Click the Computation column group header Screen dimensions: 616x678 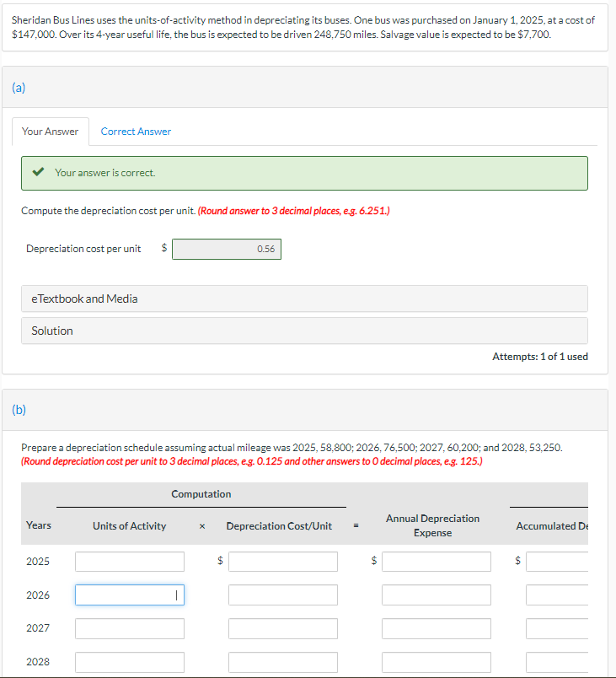(201, 494)
